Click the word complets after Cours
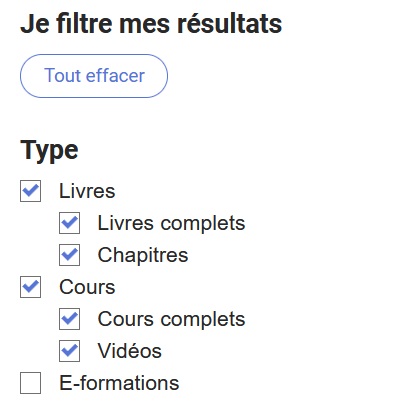 [203, 320]
